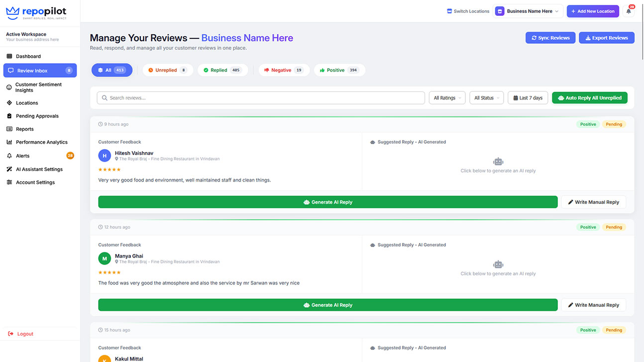Click the 28 alerts count badge in sidebar
This screenshot has height=362, width=644.
[70, 156]
